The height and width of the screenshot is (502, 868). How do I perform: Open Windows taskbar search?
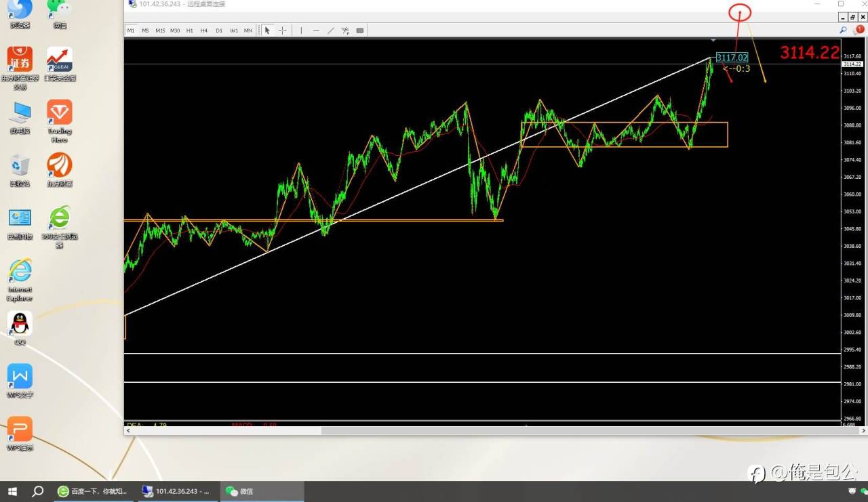click(38, 491)
